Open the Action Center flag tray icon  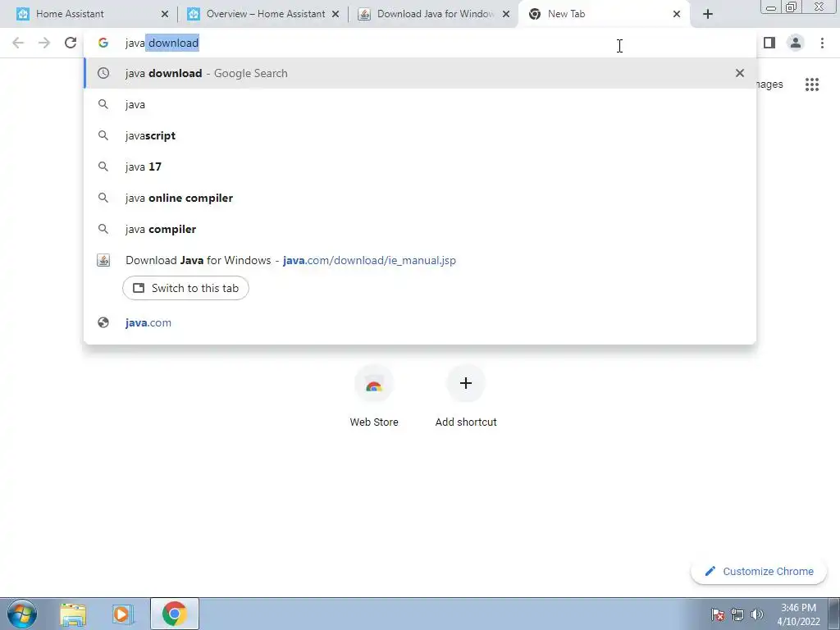click(x=717, y=614)
